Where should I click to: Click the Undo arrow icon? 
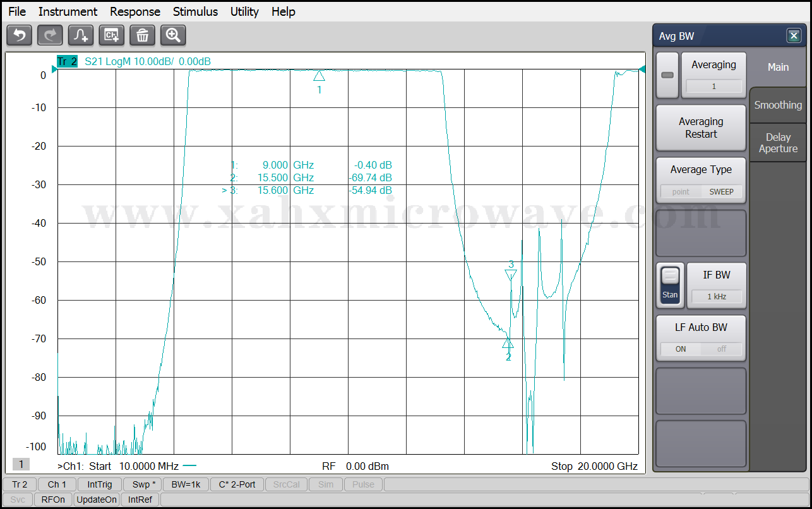[19, 35]
